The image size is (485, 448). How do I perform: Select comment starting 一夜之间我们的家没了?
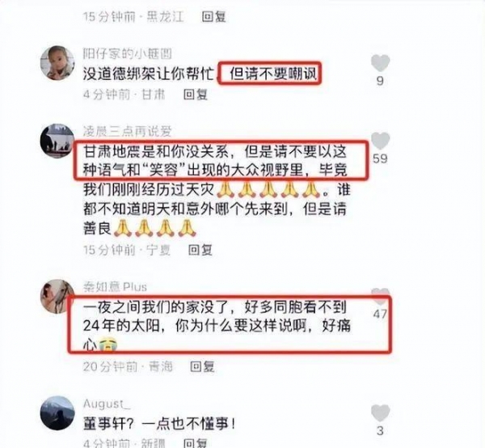tap(217, 326)
